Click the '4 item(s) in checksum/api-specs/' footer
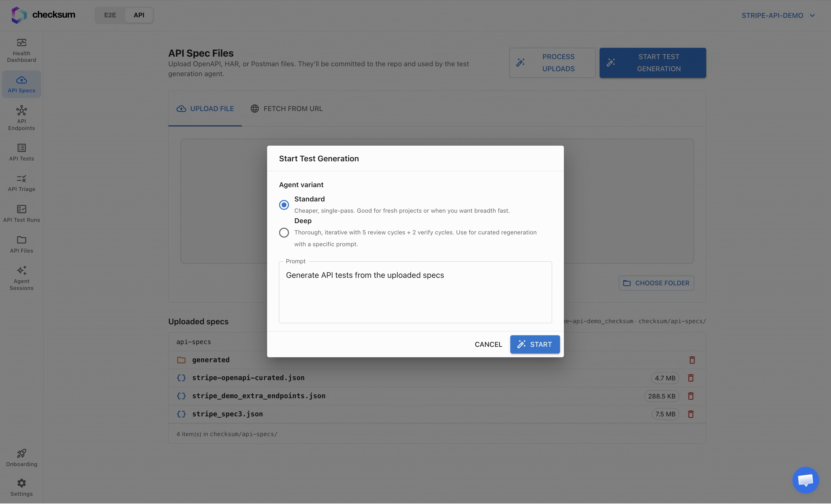Screen dimensions: 831x504 [x=227, y=434]
